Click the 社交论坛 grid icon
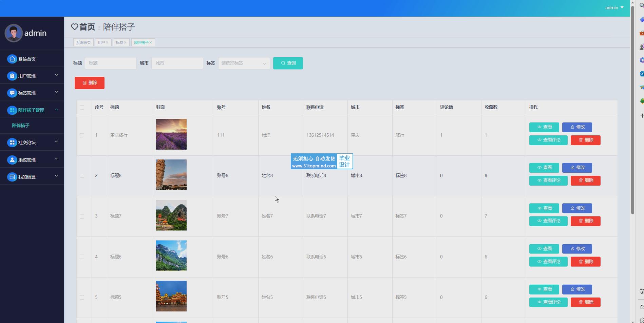The height and width of the screenshot is (323, 644). pos(12,143)
